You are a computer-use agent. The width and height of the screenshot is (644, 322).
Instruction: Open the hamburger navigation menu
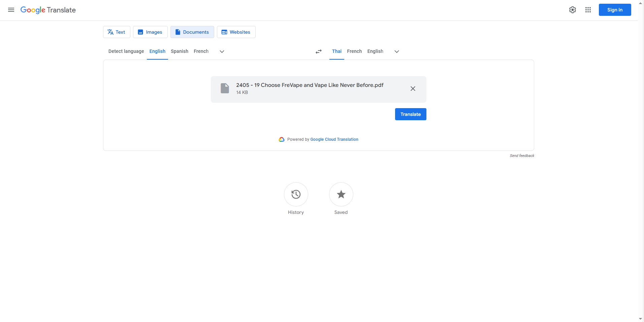pos(11,10)
